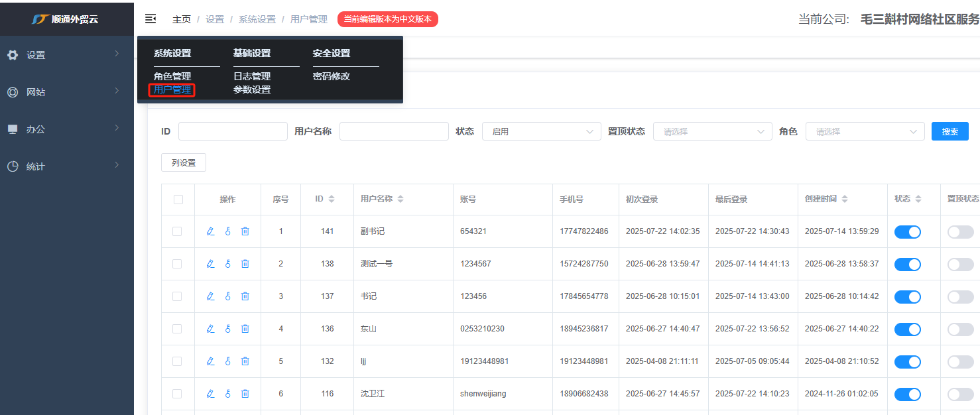Delete the ID 137 user via trash icon
This screenshot has height=415, width=980.
245,296
